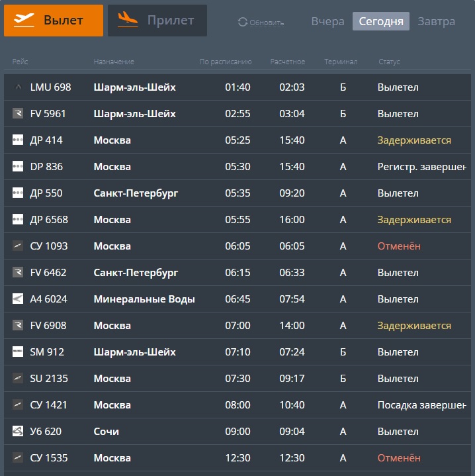The width and height of the screenshot is (475, 476).
Task: Click Aeroflot logo for SU 2135
Action: coord(18,378)
